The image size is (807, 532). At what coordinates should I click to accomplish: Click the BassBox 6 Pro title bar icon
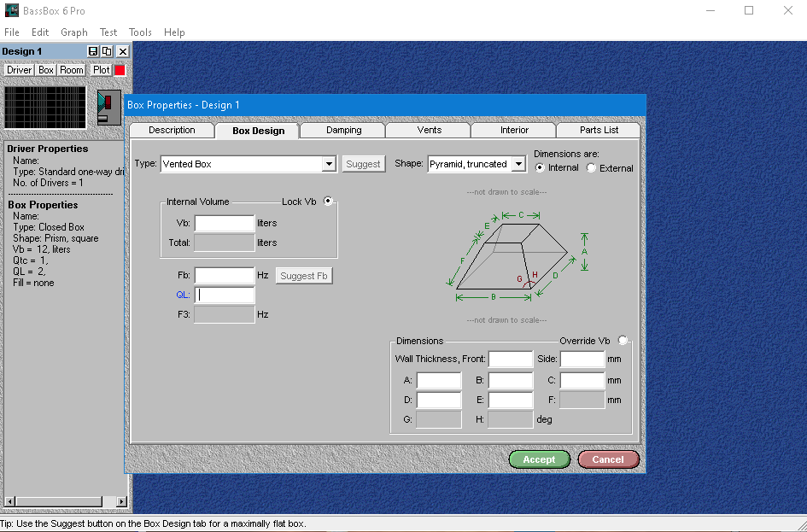pyautogui.click(x=11, y=10)
